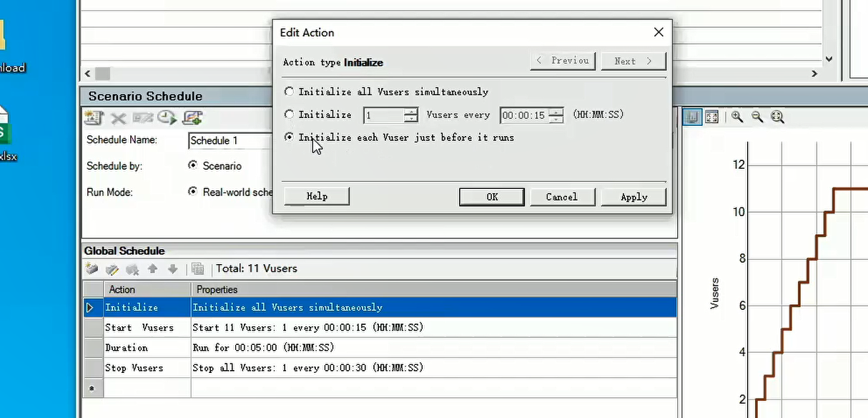Toggle the bar-chart view icon above graph

click(x=692, y=117)
